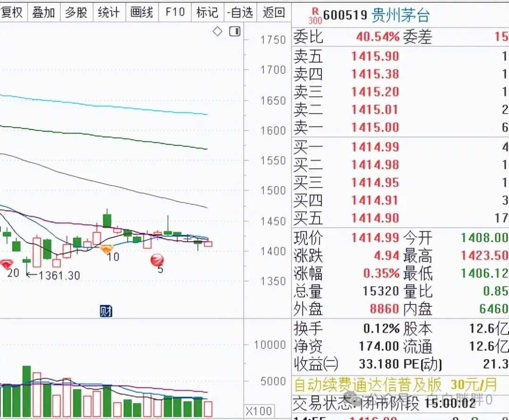This screenshot has height=420, width=509.
Task: Select the 卖三 price 1415.20
Action: coord(375,92)
